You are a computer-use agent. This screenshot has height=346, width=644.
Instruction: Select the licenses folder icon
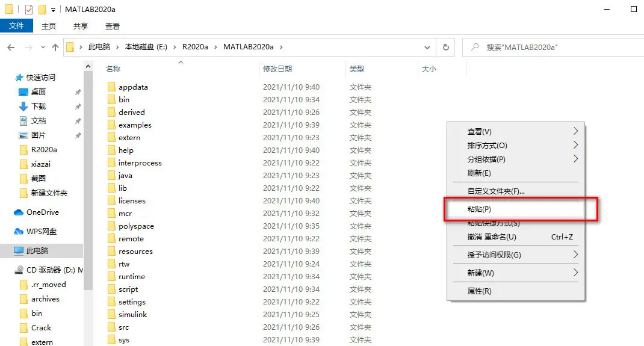coord(111,201)
